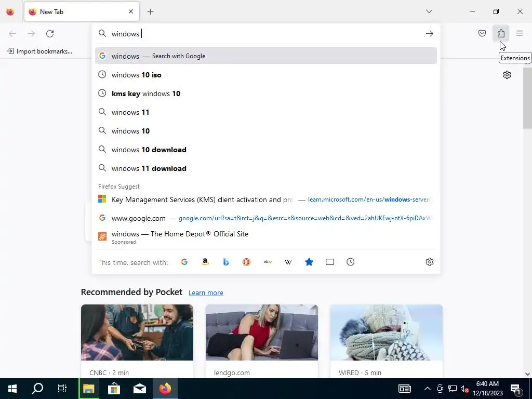Open the taskbar Search magnifier

[37, 389]
